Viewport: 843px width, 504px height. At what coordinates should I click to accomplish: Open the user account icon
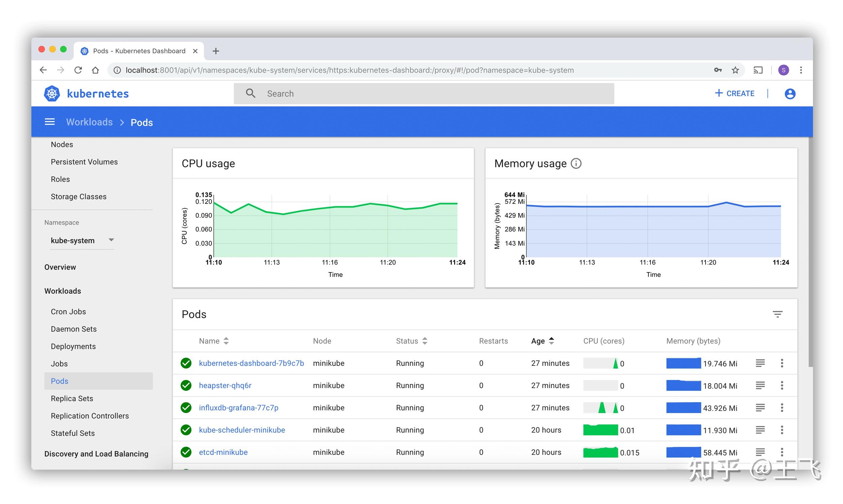pyautogui.click(x=790, y=93)
